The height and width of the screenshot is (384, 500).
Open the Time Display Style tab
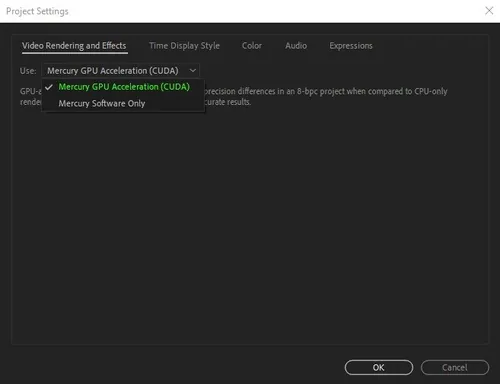tap(184, 46)
